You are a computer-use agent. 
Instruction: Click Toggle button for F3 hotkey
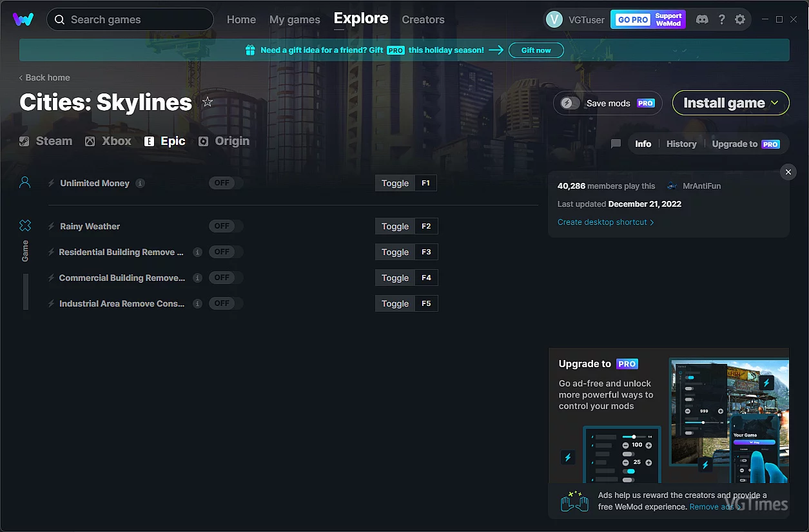pyautogui.click(x=395, y=252)
